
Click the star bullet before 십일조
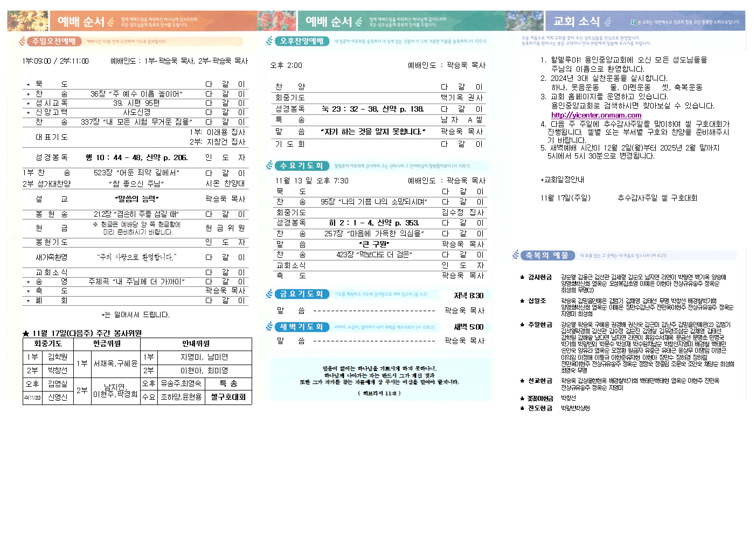[522, 301]
